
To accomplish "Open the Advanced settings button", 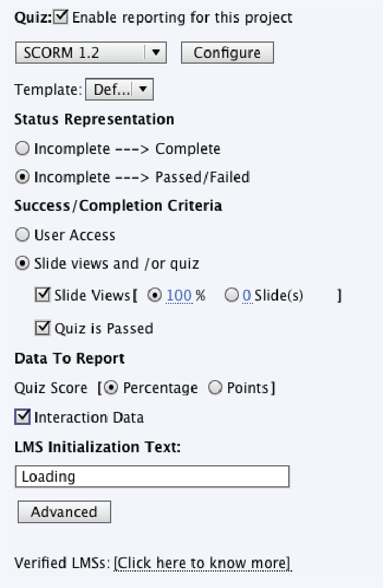I will (x=64, y=512).
